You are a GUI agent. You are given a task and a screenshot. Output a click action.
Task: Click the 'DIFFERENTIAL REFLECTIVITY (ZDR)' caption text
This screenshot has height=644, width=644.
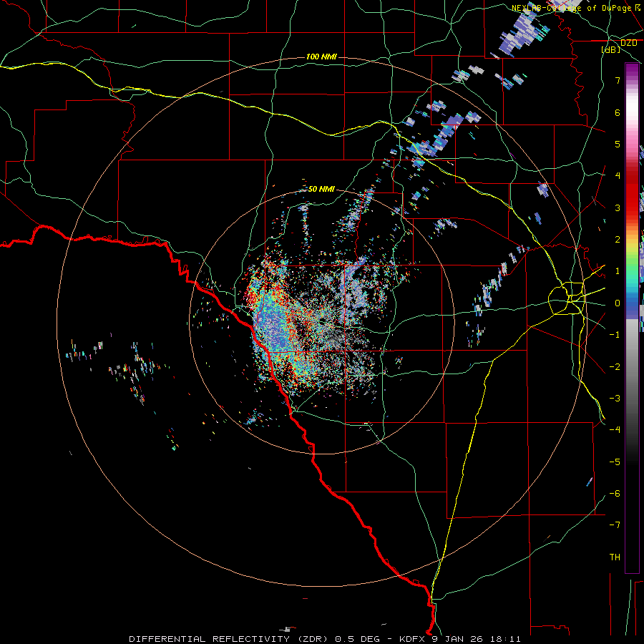coord(228,639)
